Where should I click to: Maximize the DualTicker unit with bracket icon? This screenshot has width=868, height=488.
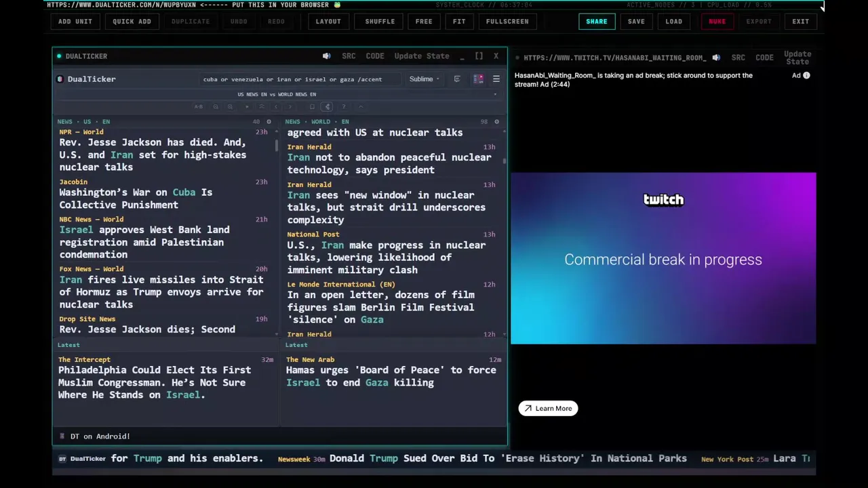point(479,56)
